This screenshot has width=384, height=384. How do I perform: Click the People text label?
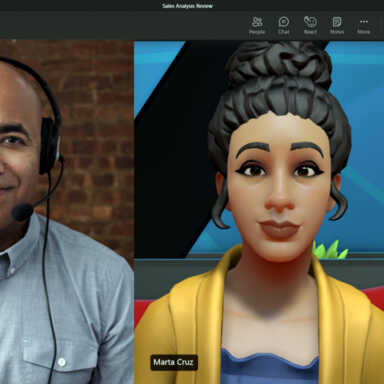[x=257, y=32]
